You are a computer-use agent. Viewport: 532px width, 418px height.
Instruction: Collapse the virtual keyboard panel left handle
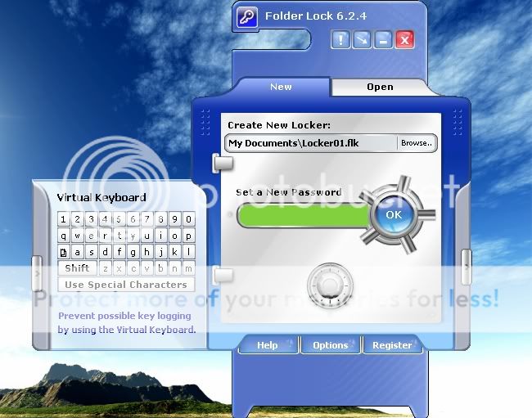(x=36, y=272)
